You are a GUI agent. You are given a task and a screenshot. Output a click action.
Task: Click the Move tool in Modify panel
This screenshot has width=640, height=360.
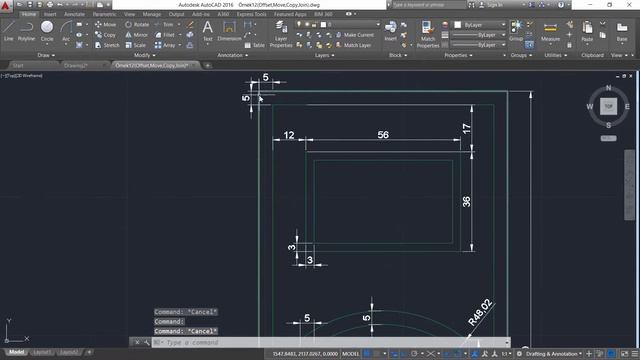pos(105,24)
